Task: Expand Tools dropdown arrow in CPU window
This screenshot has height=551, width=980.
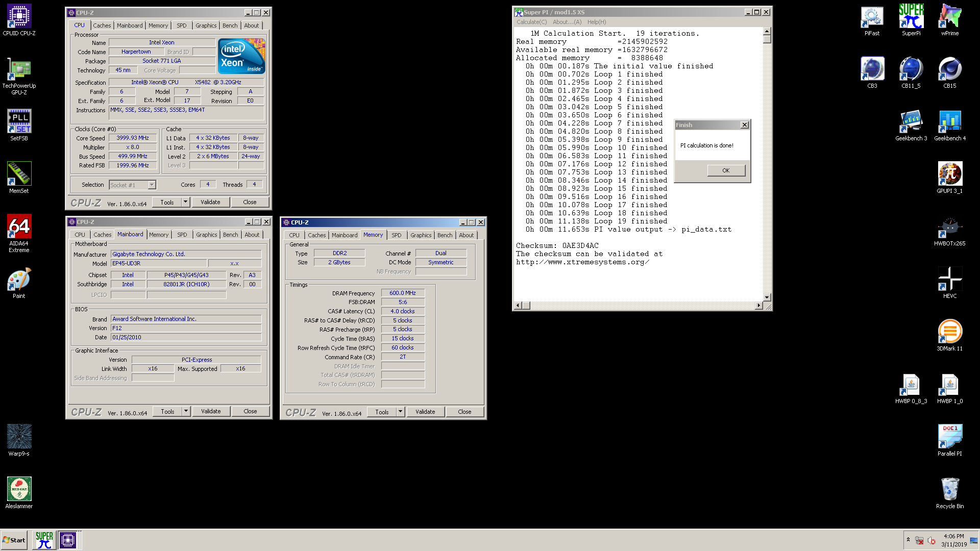Action: point(186,202)
